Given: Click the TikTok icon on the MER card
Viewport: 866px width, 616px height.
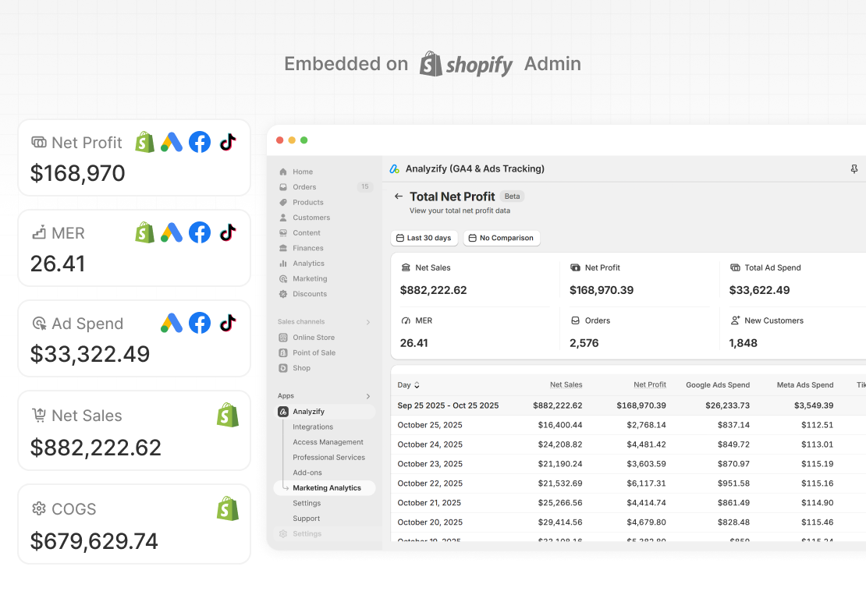Looking at the screenshot, I should point(228,232).
